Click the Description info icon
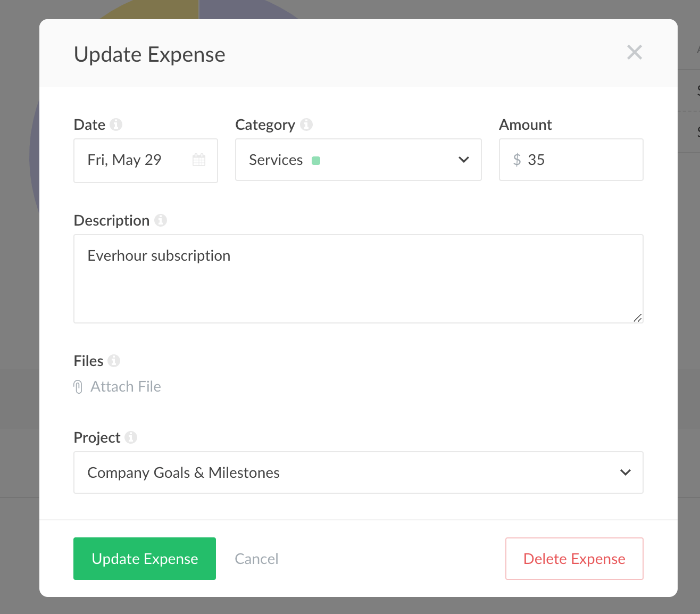 coord(161,220)
